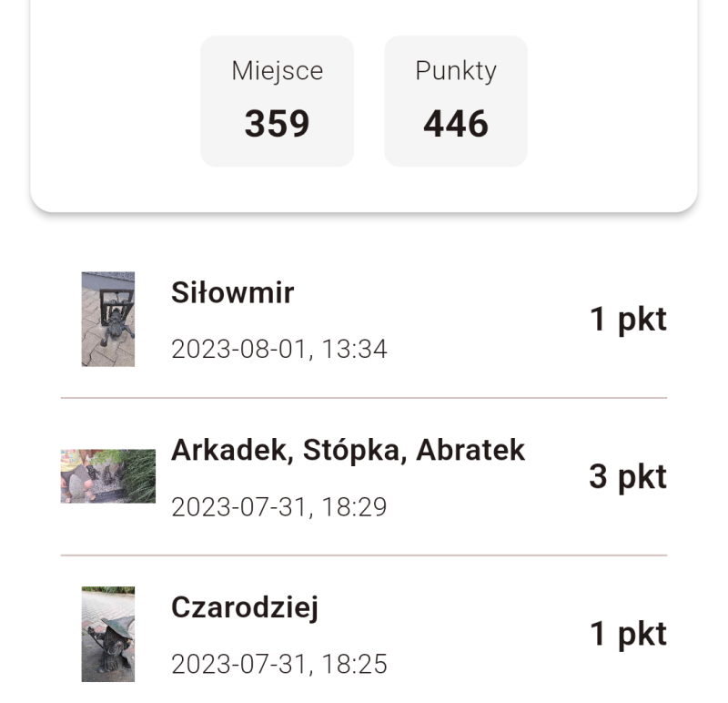Image resolution: width=728 pixels, height=703 pixels.
Task: Click the Punkty heading text
Action: [455, 71]
